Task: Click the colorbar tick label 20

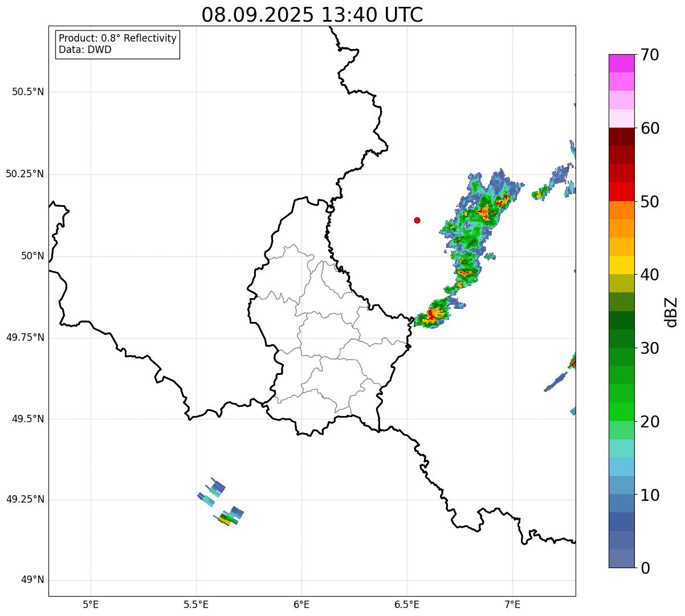Action: pyautogui.click(x=650, y=422)
